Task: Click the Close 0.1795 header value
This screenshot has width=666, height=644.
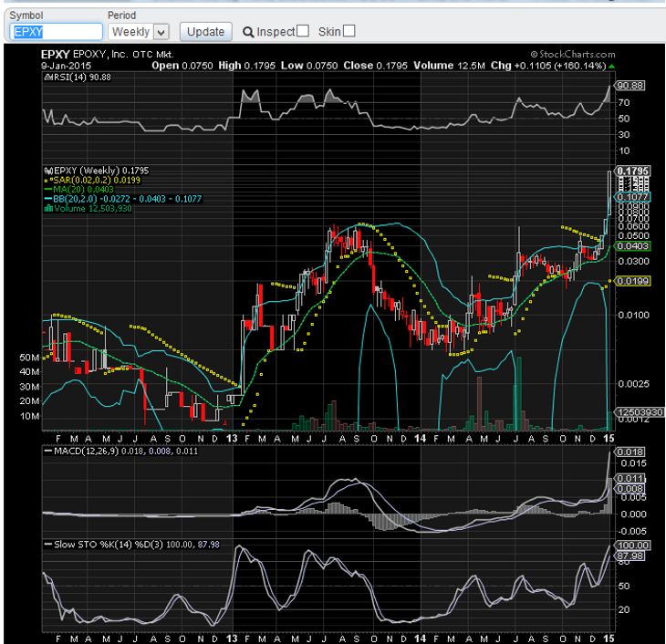Action: [375, 66]
